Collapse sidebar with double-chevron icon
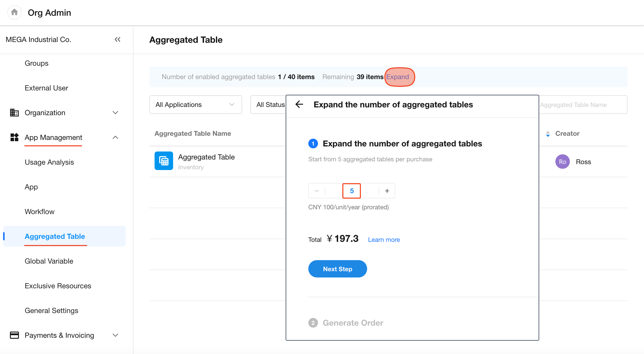This screenshot has width=644, height=354. tap(117, 39)
